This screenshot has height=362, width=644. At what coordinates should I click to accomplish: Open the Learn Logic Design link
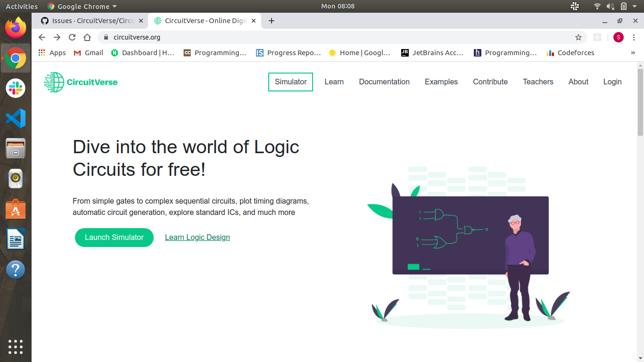[x=198, y=238]
